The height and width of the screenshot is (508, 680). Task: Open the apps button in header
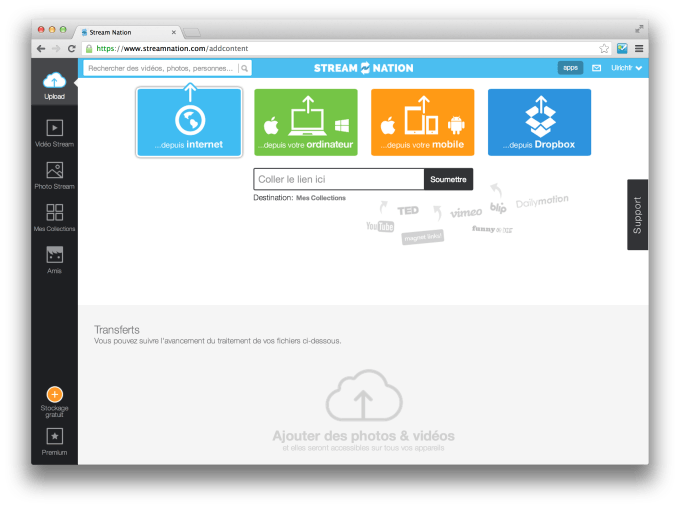point(570,68)
